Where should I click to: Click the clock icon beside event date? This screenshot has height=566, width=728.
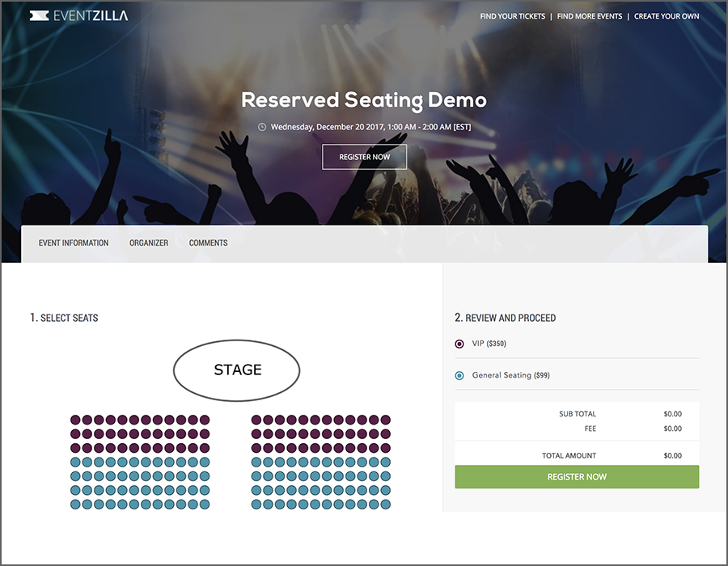point(262,127)
